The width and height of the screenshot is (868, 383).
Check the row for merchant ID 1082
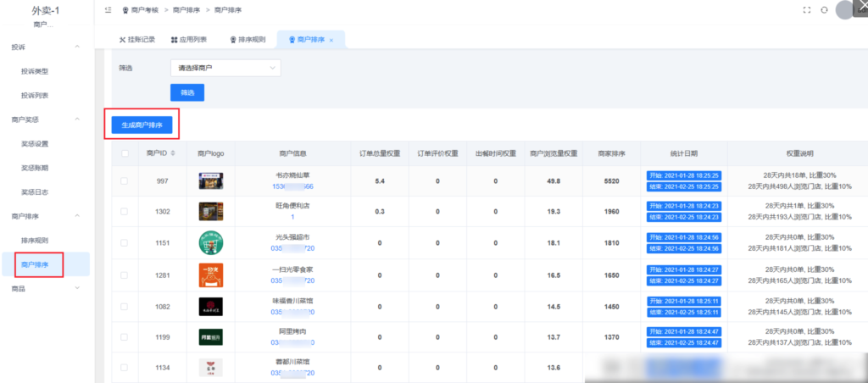click(124, 307)
